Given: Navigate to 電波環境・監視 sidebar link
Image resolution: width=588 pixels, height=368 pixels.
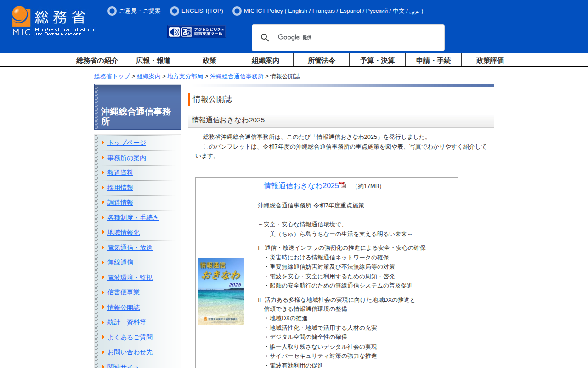Looking at the screenshot, I should pos(130,277).
